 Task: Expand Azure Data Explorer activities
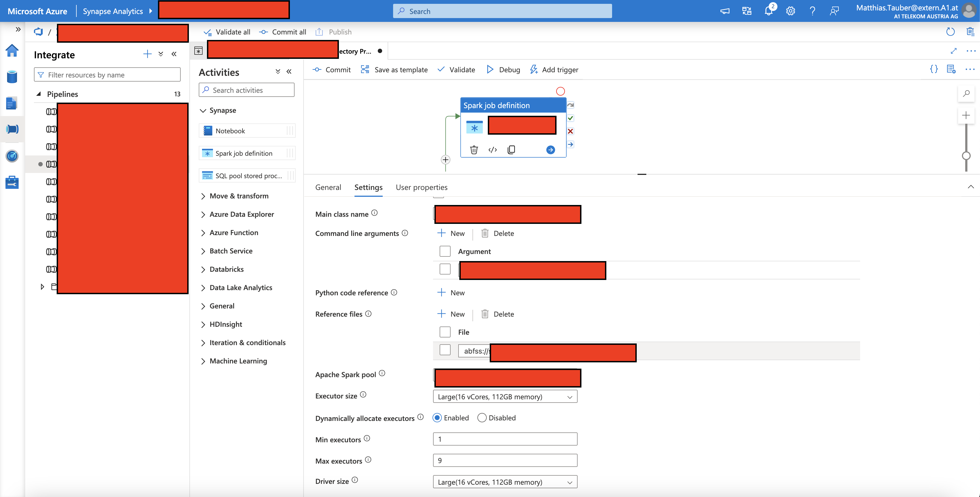click(203, 215)
